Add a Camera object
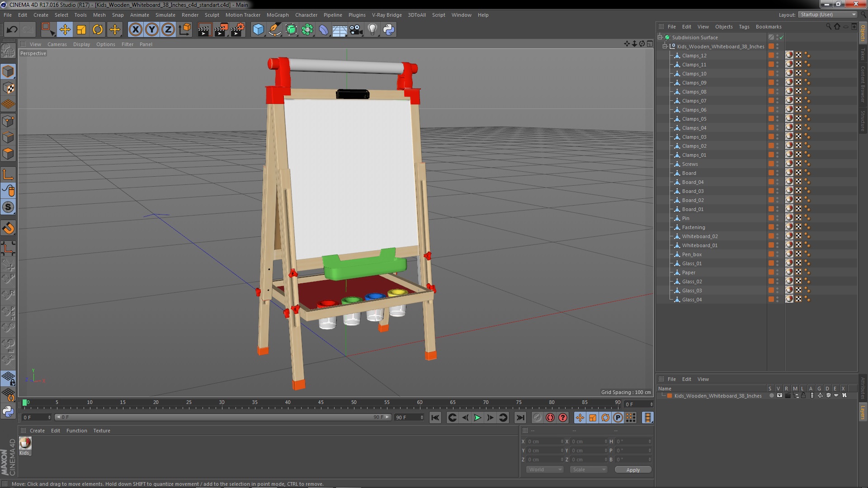868x488 pixels. (356, 30)
